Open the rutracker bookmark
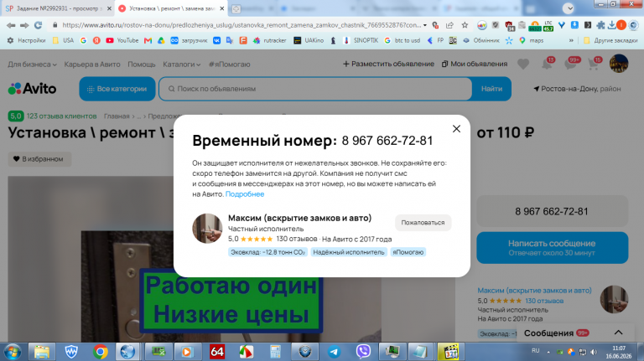This screenshot has height=361, width=644. pyautogui.click(x=269, y=40)
